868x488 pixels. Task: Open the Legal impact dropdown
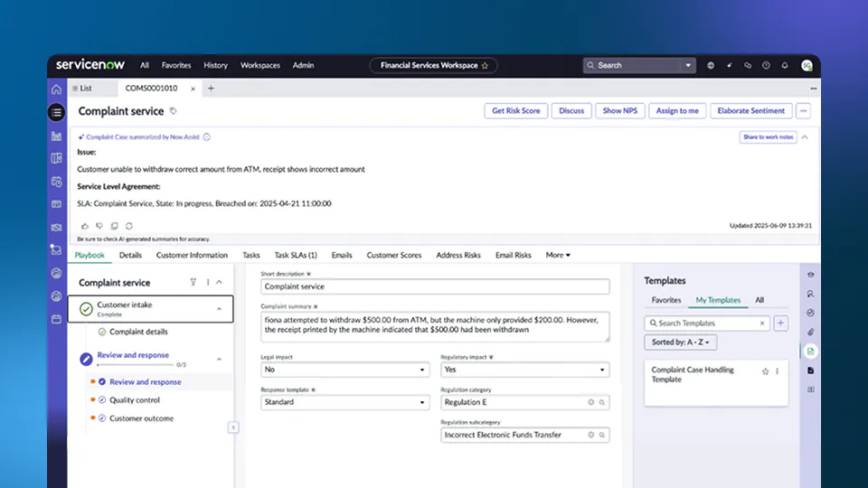tap(344, 370)
